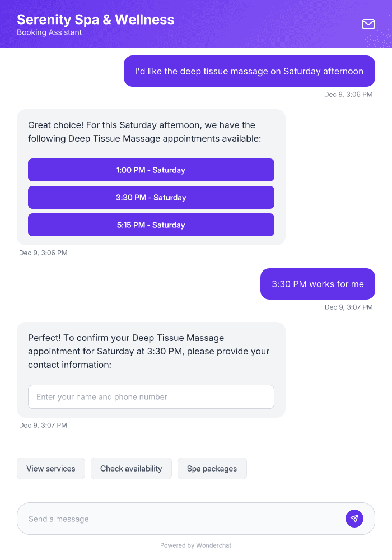Click the View services quick reply
This screenshot has height=560, width=392.
50,468
